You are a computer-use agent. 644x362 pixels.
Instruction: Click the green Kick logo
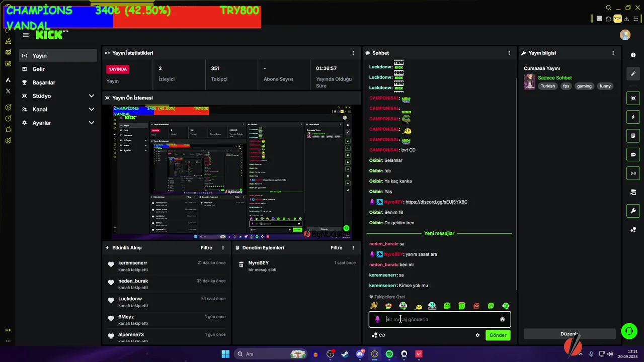click(49, 35)
